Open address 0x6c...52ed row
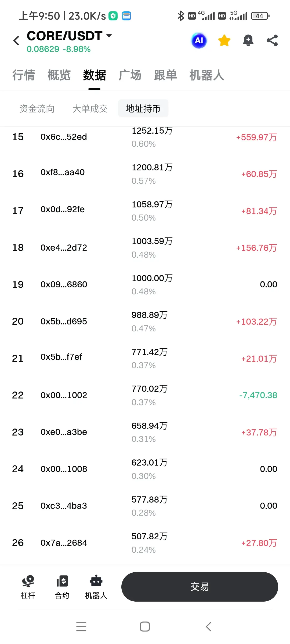Image resolution: width=290 pixels, height=644 pixels. tap(145, 137)
